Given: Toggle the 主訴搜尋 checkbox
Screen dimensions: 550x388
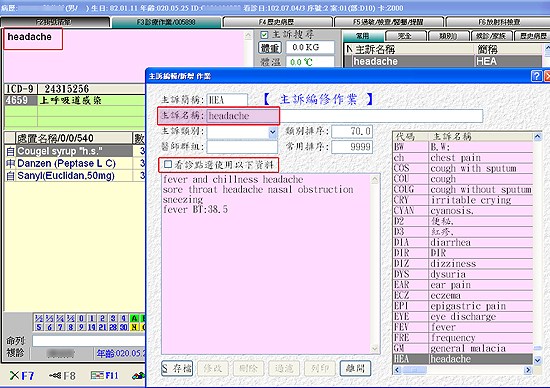Looking at the screenshot, I should (x=264, y=35).
